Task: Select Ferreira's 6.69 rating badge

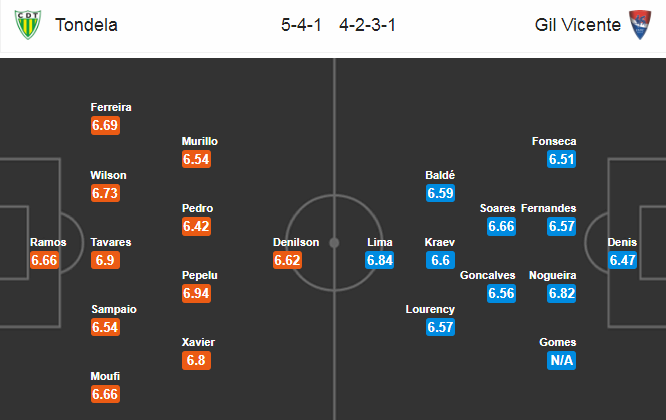Action: tap(105, 125)
